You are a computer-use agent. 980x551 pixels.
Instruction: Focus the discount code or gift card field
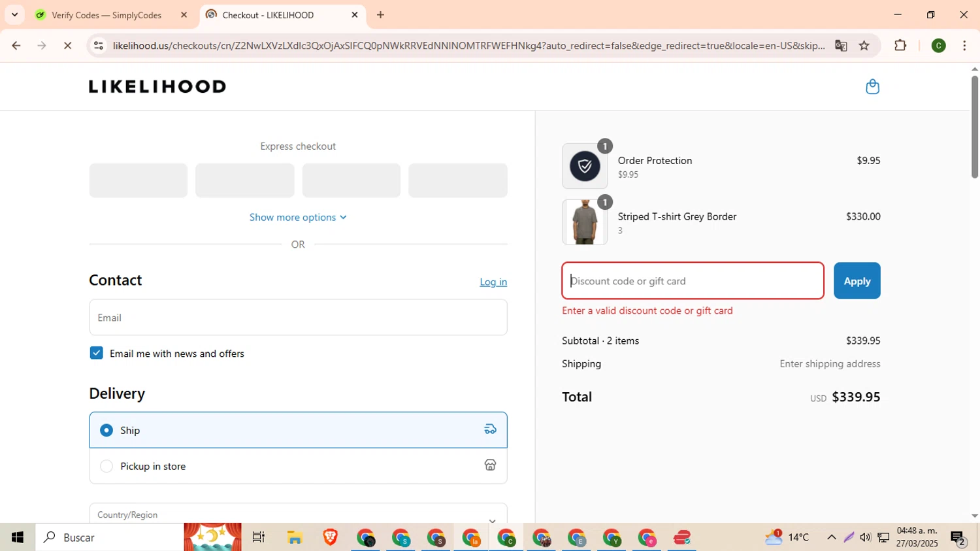coord(693,280)
